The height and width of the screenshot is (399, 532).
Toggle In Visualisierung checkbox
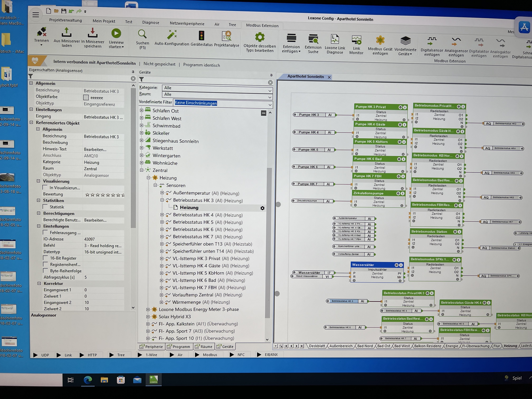tap(45, 187)
